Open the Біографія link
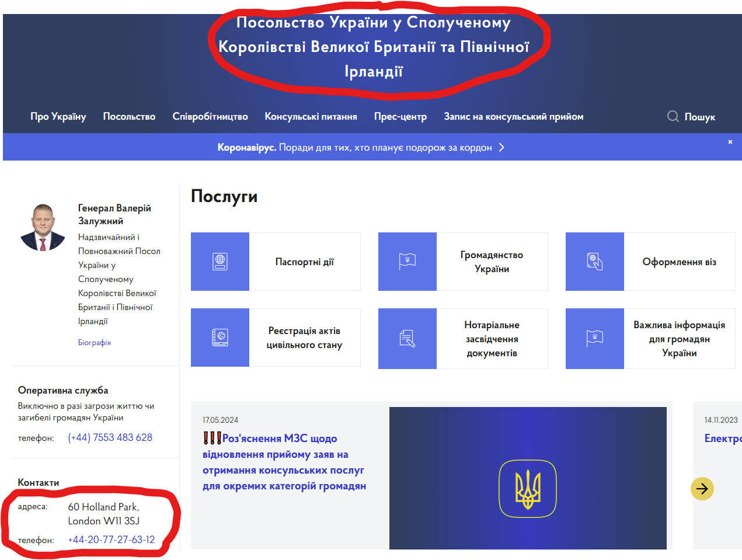Image resolution: width=742 pixels, height=560 pixels. [x=95, y=343]
